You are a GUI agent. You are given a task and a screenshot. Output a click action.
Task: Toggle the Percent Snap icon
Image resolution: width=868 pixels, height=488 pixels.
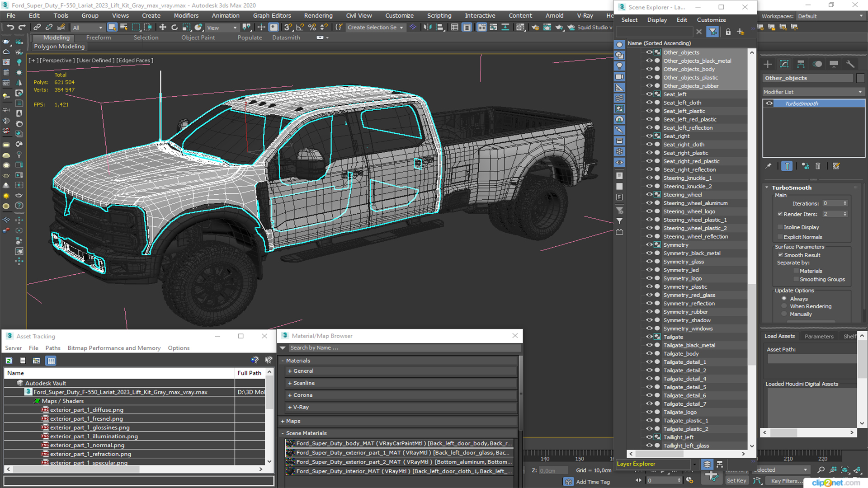coord(312,28)
